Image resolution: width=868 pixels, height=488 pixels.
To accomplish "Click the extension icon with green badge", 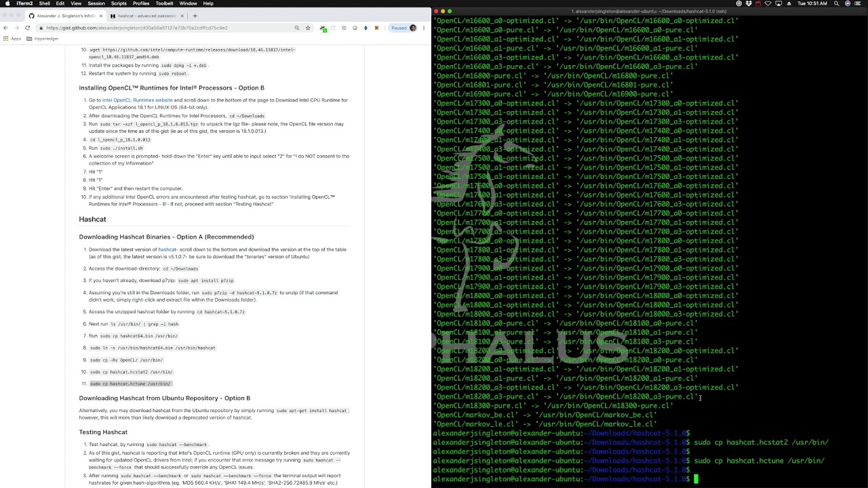I will [x=323, y=28].
